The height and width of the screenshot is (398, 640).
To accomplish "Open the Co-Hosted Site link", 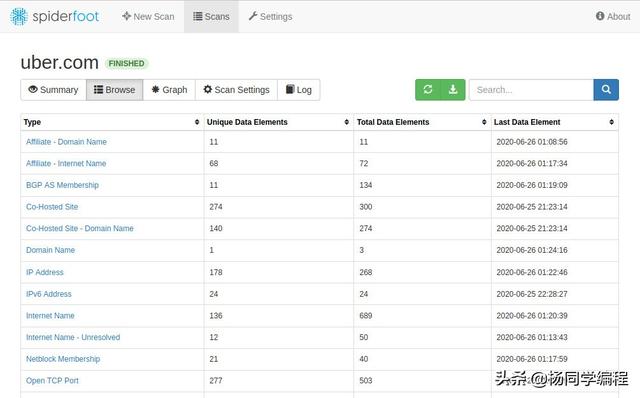I will coord(52,207).
